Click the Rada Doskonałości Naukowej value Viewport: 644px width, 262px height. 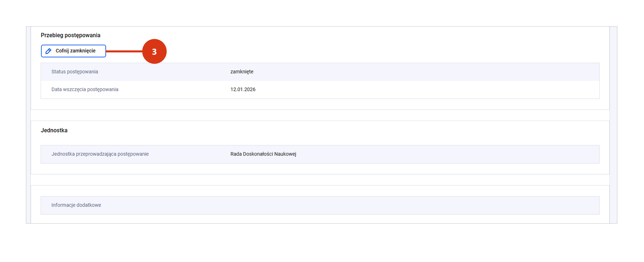click(263, 154)
